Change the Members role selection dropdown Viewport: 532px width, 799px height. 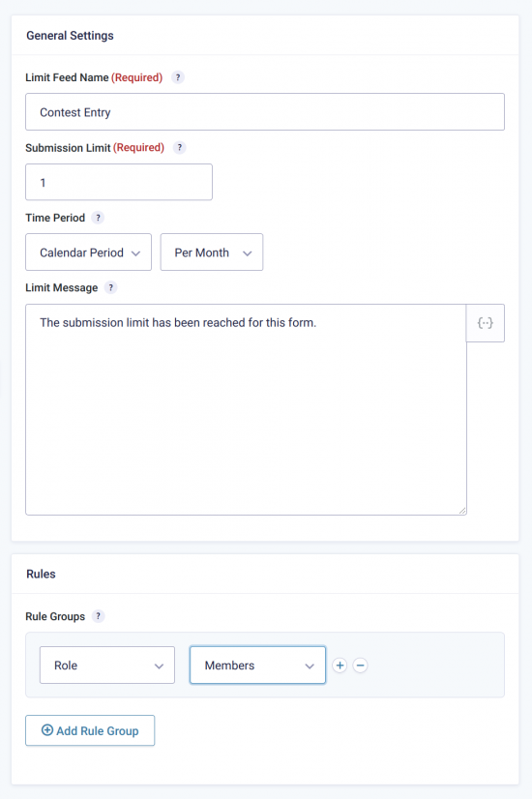pos(258,665)
